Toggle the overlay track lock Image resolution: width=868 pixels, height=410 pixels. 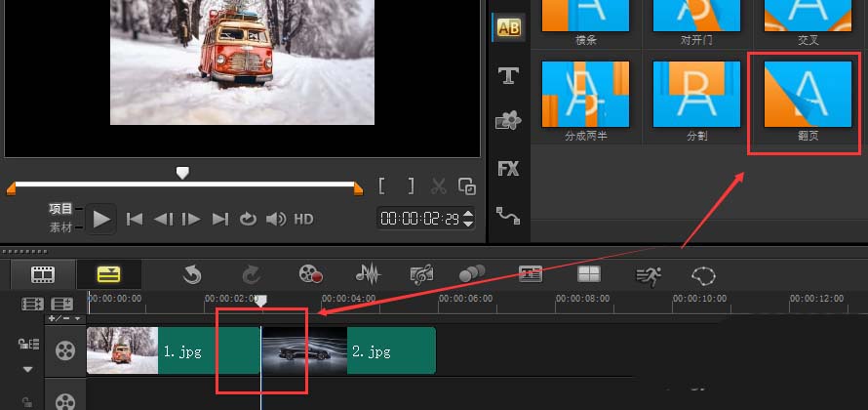point(25,402)
